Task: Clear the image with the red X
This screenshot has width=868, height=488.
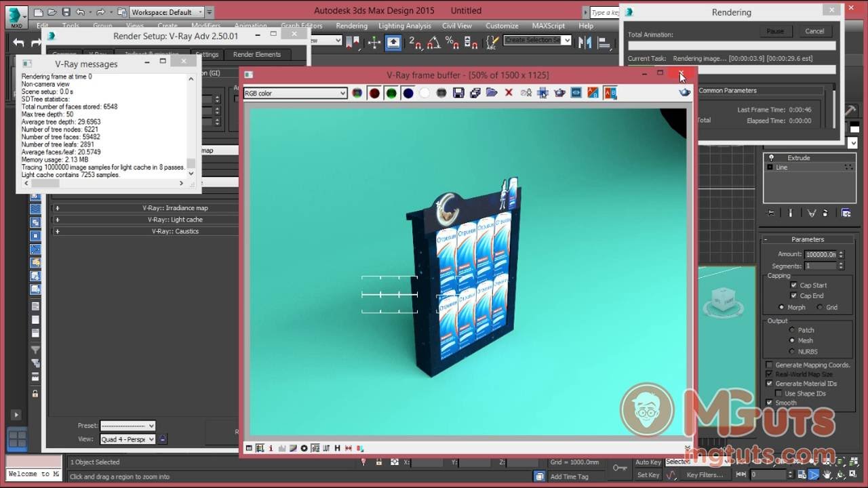Action: (x=509, y=93)
